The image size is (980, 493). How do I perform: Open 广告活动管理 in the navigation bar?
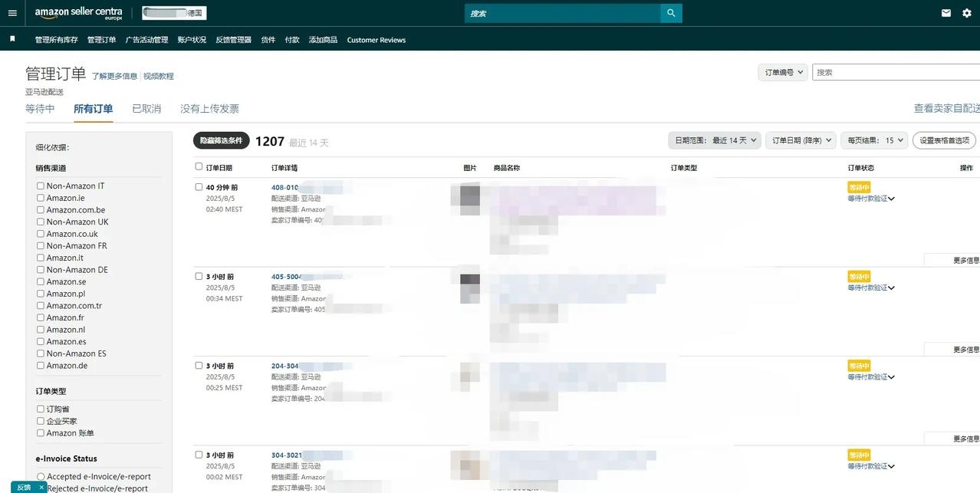146,40
